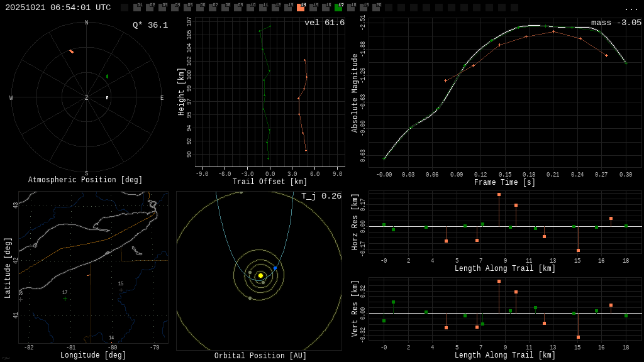Image resolution: width=644 pixels, height=362 pixels.
Task: Select station 10 in the top strip
Action: click(250, 8)
